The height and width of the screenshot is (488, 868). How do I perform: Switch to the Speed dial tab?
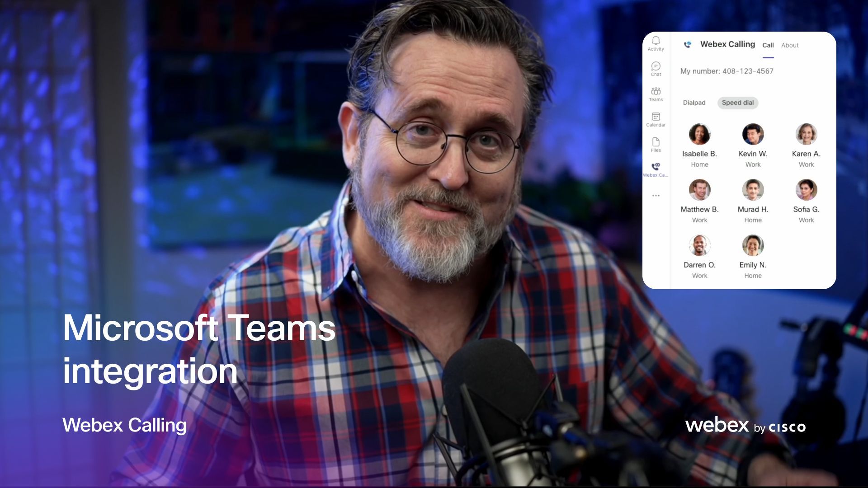tap(737, 102)
